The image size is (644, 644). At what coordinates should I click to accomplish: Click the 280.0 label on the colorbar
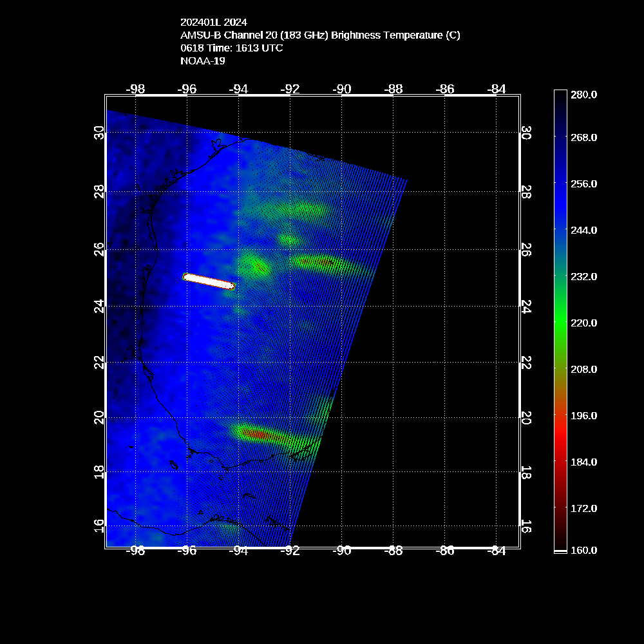pos(583,95)
